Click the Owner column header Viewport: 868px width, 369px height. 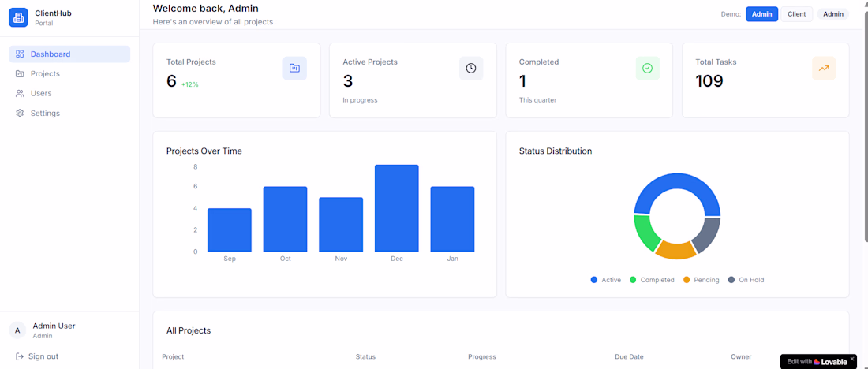741,357
